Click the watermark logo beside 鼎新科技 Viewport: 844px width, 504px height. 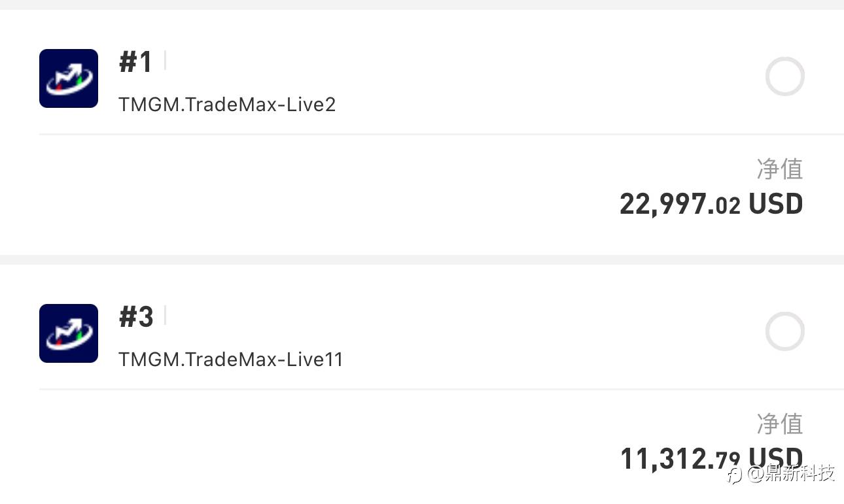tap(735, 475)
